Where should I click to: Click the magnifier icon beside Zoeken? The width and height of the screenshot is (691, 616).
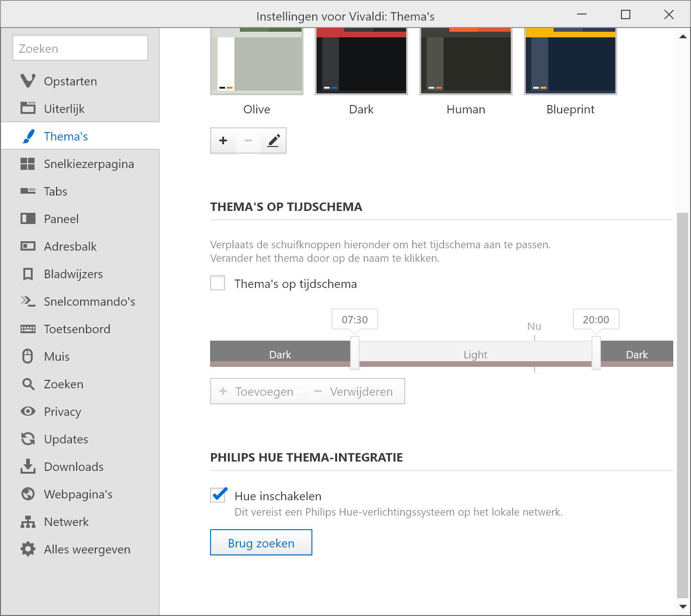tap(28, 384)
